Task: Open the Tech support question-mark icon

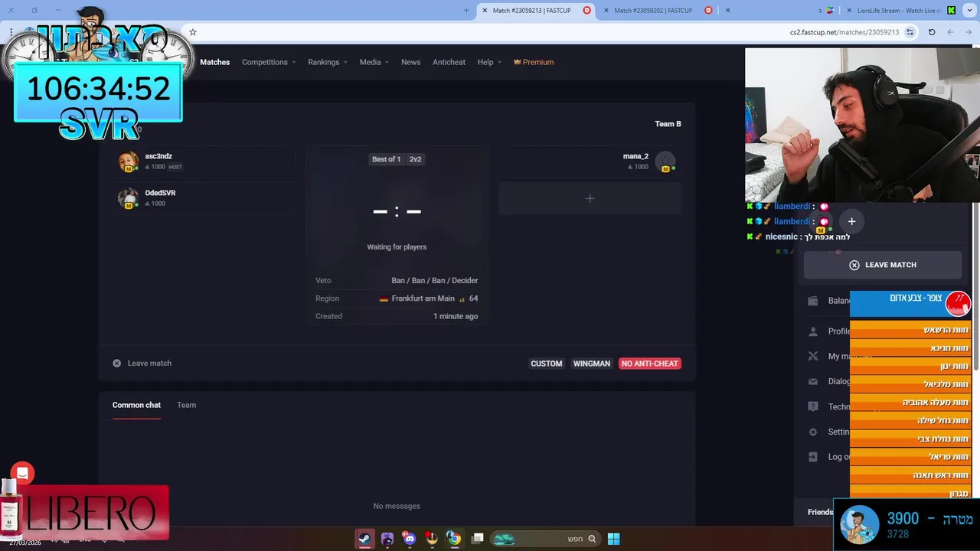Action: tap(813, 406)
